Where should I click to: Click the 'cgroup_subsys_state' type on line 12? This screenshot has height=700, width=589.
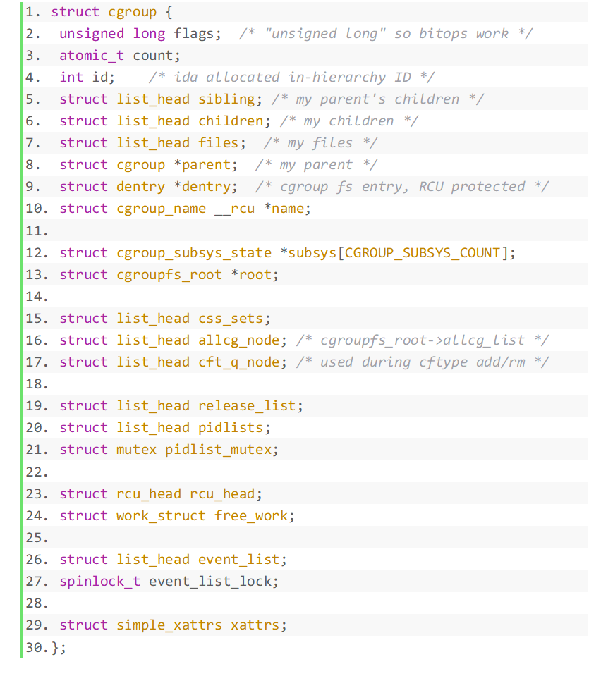194,253
